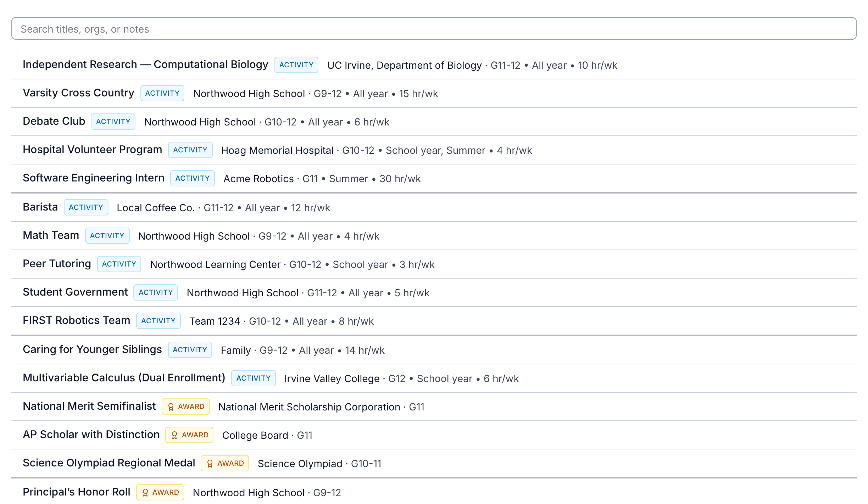The width and height of the screenshot is (868, 504).
Task: Click the Northwood Learning Center details text
Action: click(292, 264)
